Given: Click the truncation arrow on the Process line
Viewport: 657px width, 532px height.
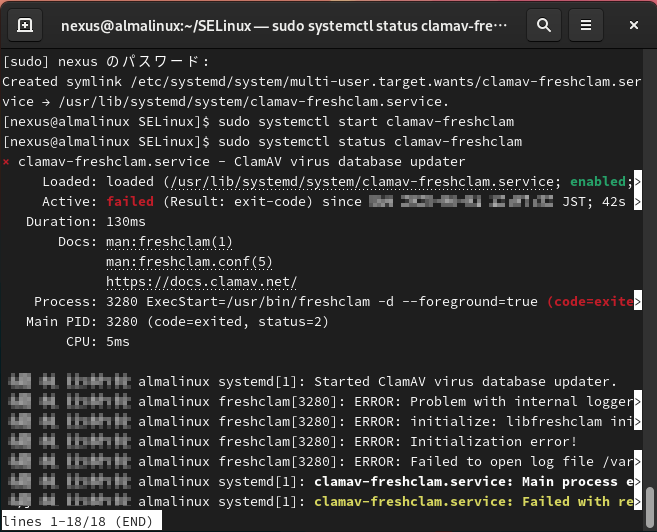Looking at the screenshot, I should [638, 301].
